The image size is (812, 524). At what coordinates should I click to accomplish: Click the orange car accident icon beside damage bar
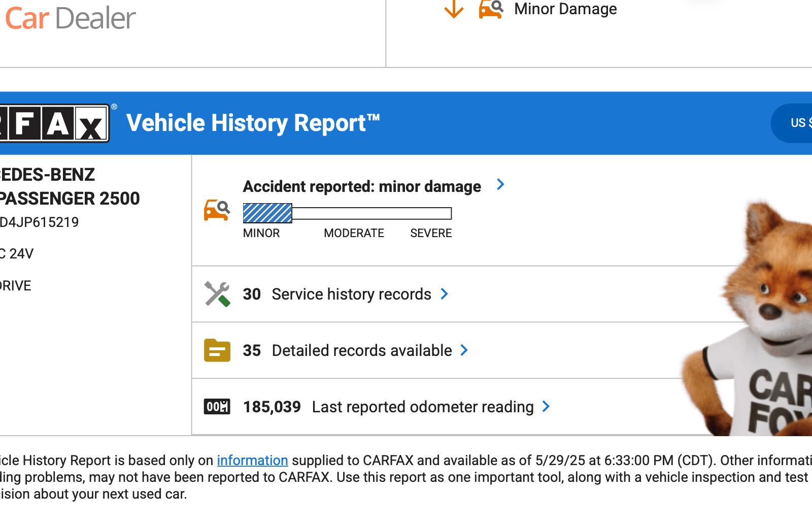(x=217, y=210)
